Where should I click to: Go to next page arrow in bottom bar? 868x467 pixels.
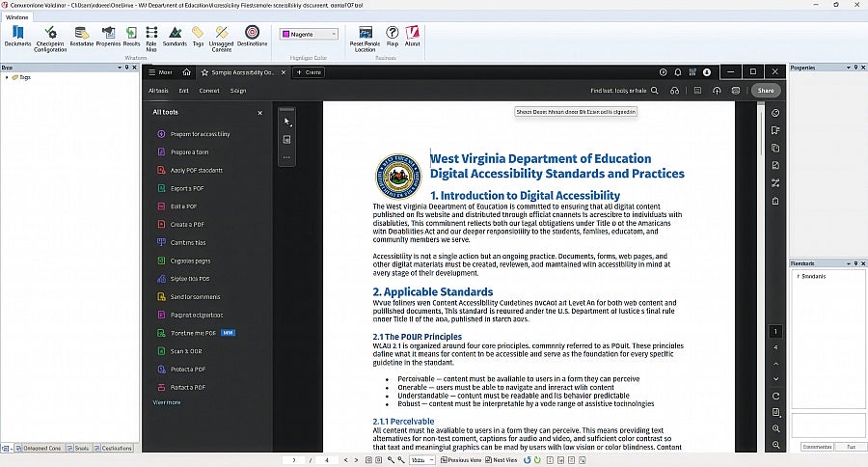[x=356, y=460]
